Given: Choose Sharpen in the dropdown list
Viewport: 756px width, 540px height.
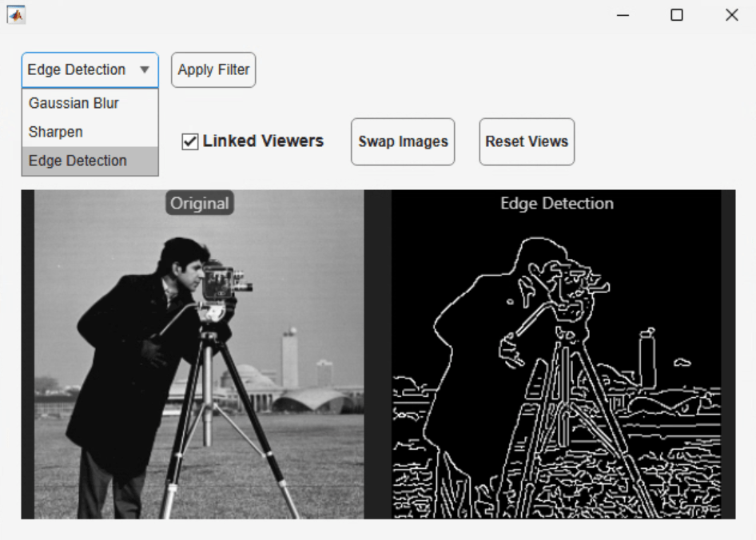Looking at the screenshot, I should pos(90,132).
